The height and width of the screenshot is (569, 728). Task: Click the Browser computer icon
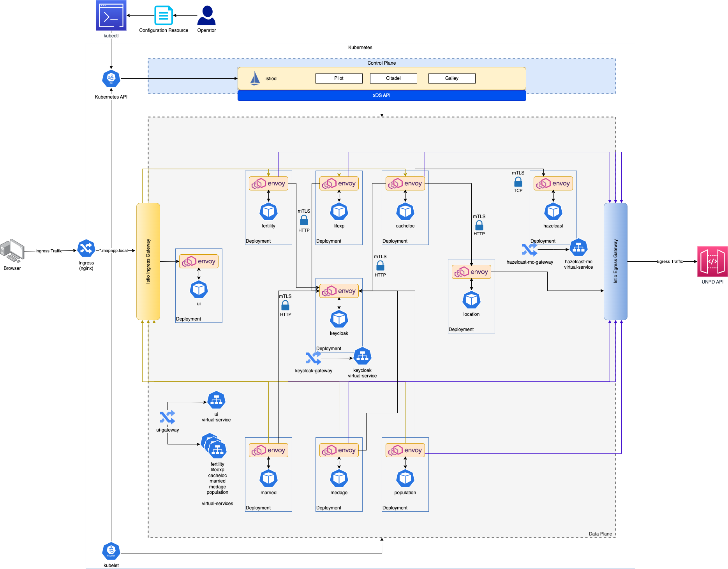click(12, 251)
